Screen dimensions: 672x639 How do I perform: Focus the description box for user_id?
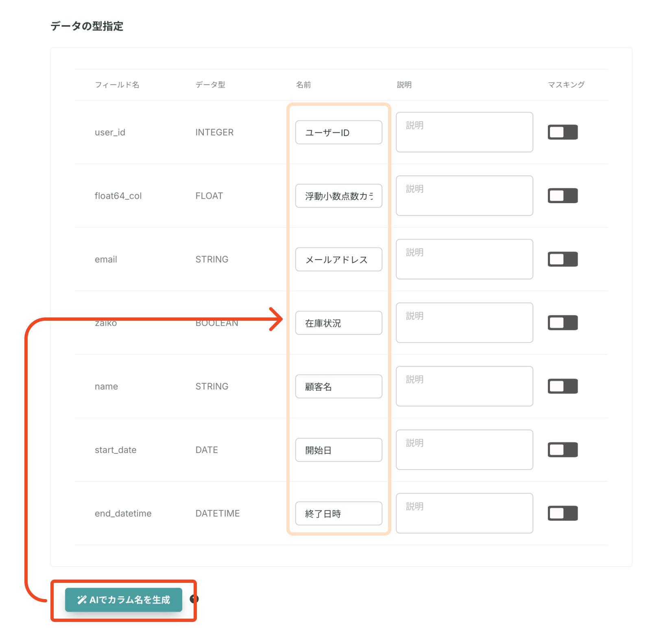point(465,132)
